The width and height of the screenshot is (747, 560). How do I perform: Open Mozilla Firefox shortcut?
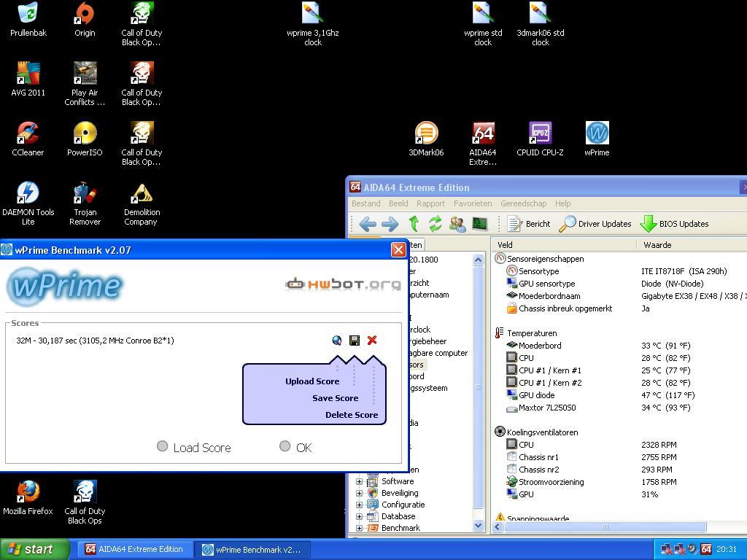(x=28, y=498)
